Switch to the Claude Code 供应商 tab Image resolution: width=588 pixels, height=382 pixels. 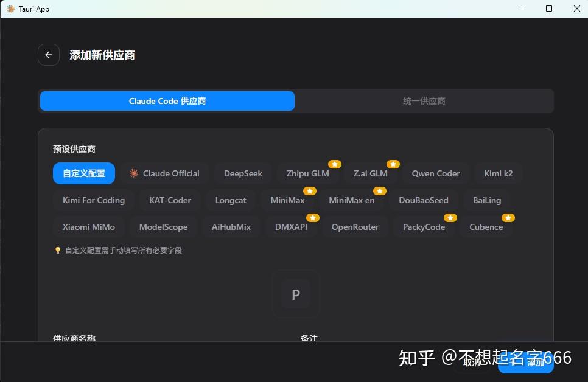point(167,100)
